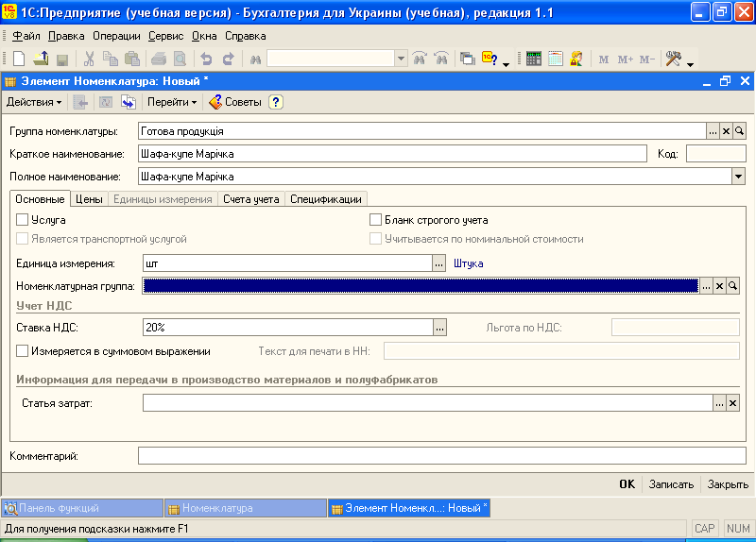Image resolution: width=756 pixels, height=542 pixels.
Task: Redo action with arrow icon
Action: [228, 59]
